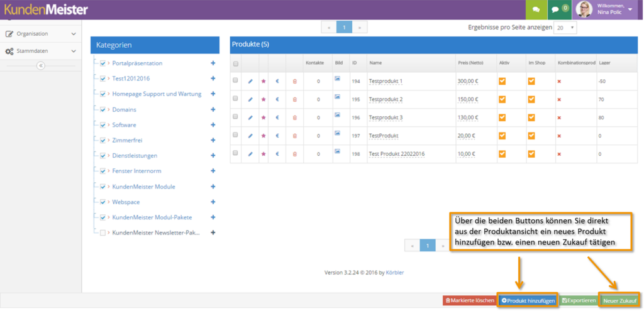Open euro icon for Testprodukt 2

(x=277, y=99)
